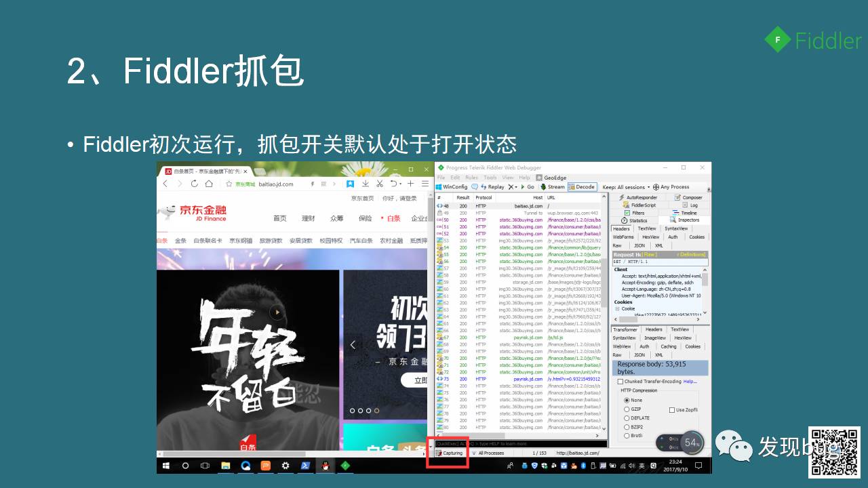Image resolution: width=868 pixels, height=488 pixels.
Task: Click the 保险 navigation link on JD Finance
Action: [365, 218]
